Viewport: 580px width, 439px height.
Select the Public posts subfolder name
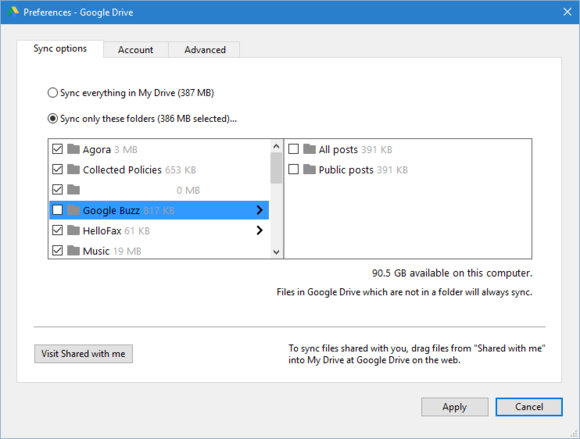point(346,170)
